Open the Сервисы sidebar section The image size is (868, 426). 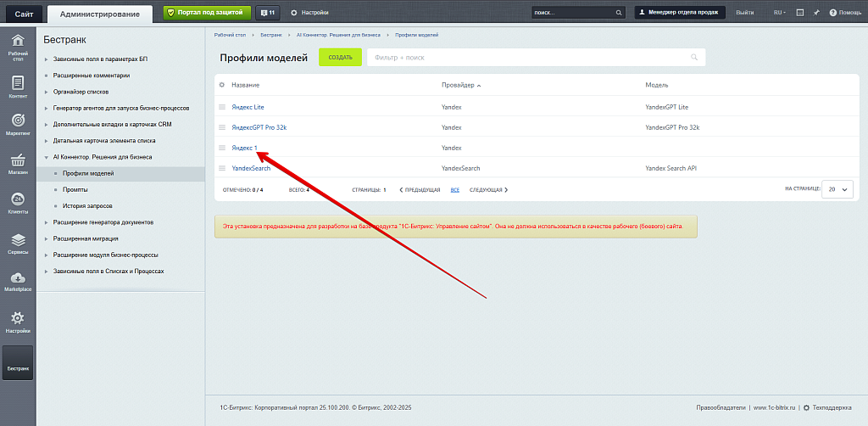tap(18, 242)
